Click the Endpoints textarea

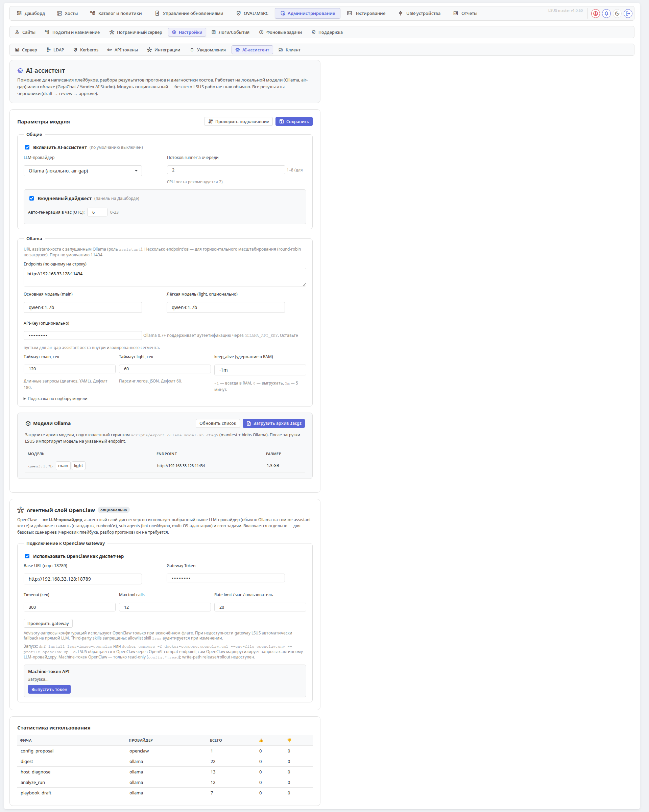coord(165,277)
